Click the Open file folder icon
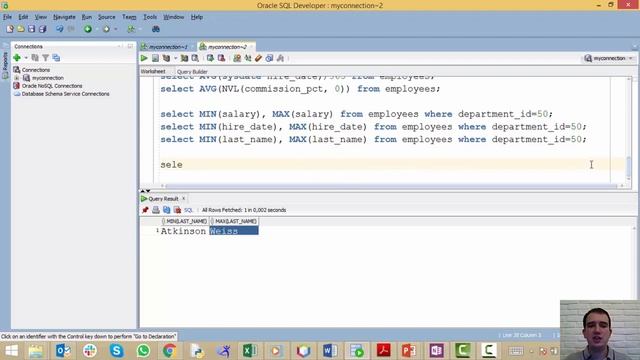This screenshot has height=360, width=640. click(20, 29)
